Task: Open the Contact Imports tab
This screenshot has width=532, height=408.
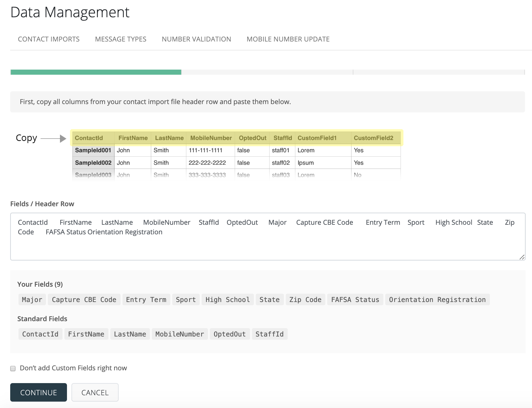Action: point(48,39)
